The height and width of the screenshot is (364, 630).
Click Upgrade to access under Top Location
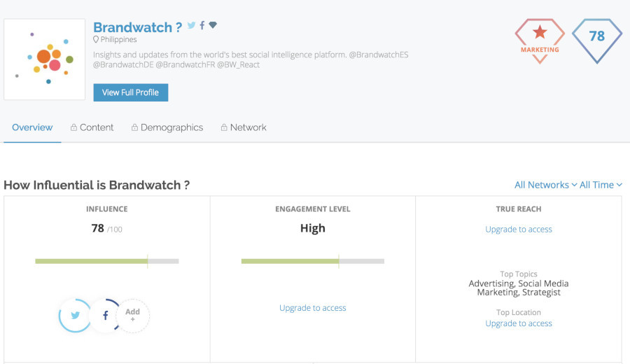coord(518,323)
